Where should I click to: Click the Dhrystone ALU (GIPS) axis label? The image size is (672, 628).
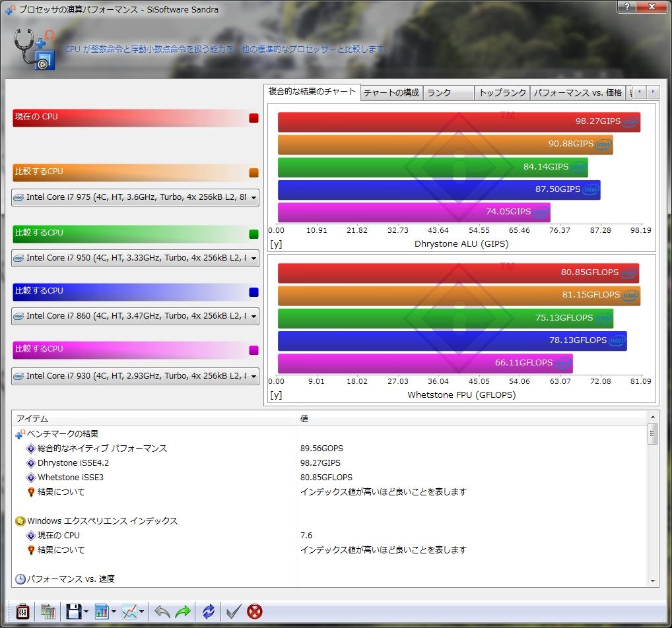[461, 244]
